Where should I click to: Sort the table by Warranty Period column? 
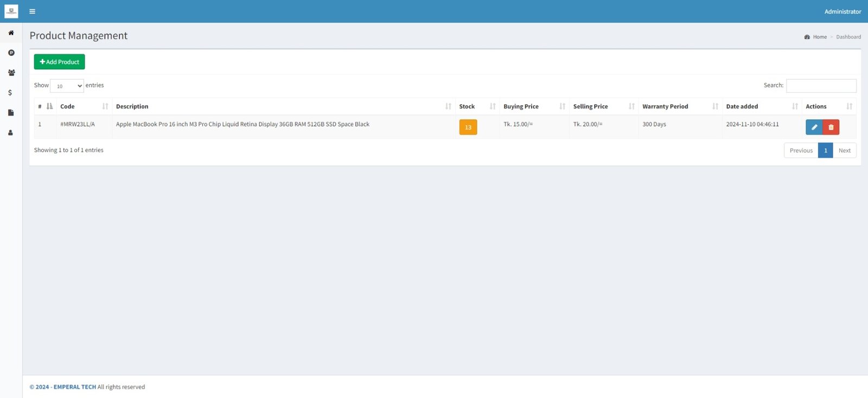click(680, 106)
